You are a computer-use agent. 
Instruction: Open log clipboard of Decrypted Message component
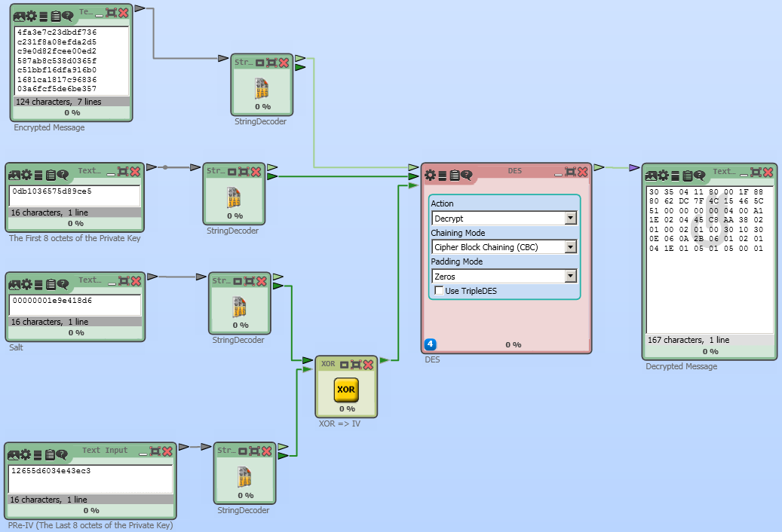pos(687,176)
